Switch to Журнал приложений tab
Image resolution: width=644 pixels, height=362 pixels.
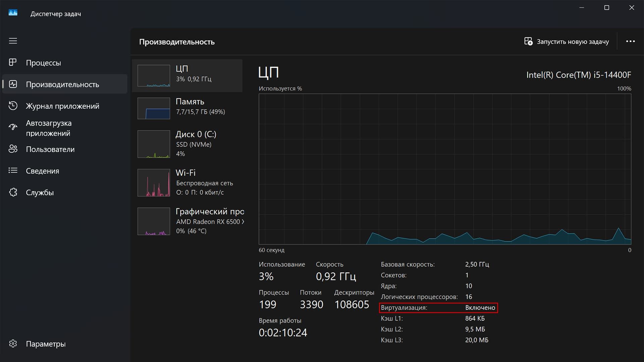(x=62, y=106)
